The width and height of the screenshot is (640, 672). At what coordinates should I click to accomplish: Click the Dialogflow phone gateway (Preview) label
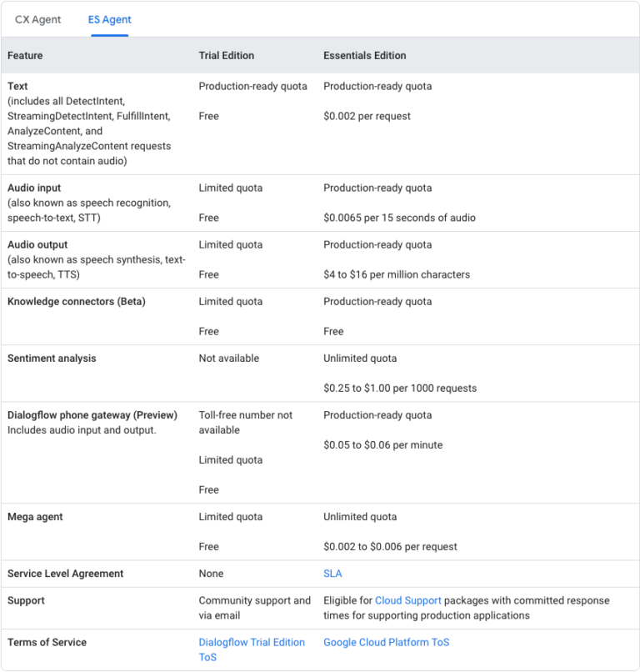click(x=92, y=415)
